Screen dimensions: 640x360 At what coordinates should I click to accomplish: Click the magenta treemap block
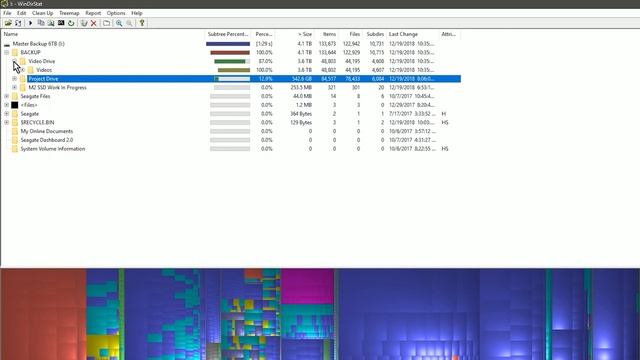(307, 287)
